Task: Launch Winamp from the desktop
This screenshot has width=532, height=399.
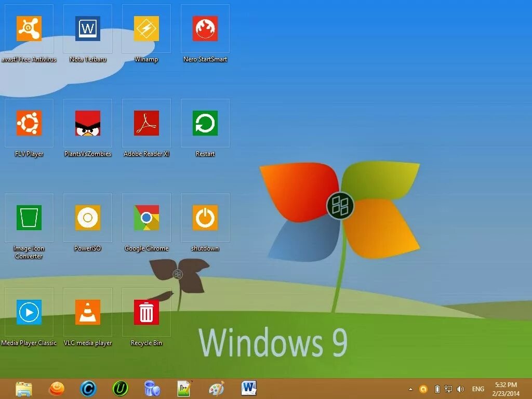Action: point(147,29)
